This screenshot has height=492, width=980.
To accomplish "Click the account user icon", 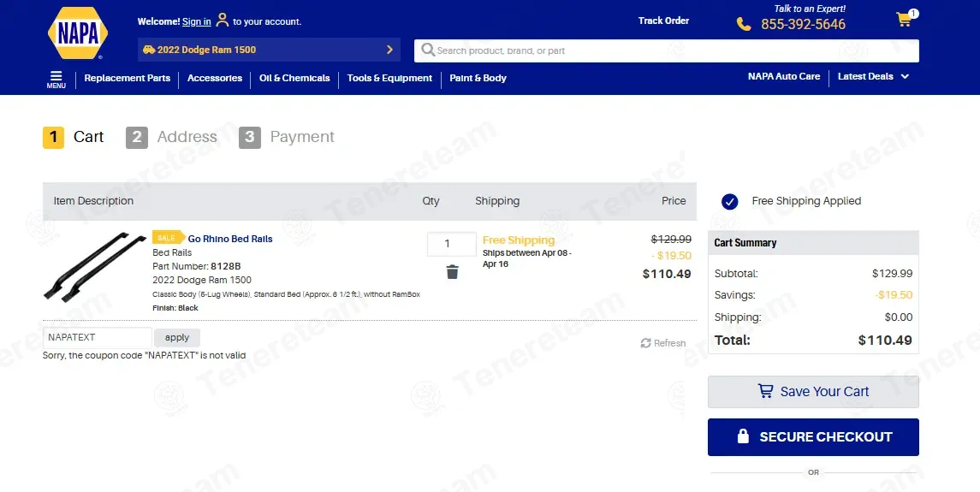I will [x=222, y=20].
